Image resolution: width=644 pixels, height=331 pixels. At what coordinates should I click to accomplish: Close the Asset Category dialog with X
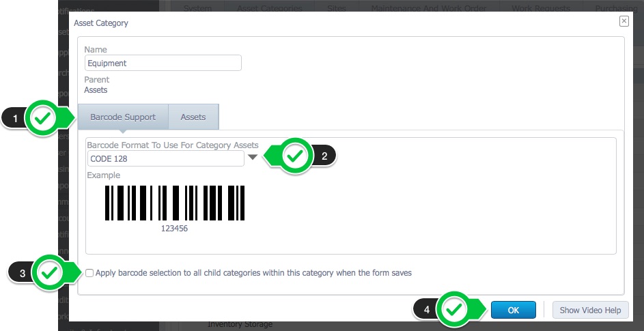click(624, 21)
